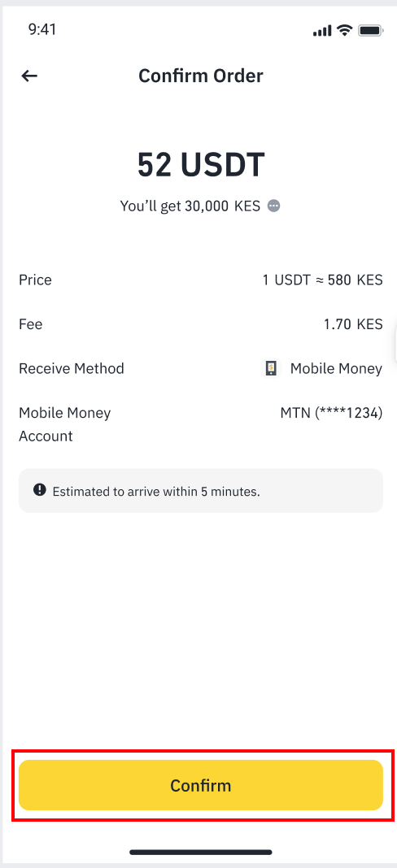Viewport: 397px width, 868px height.
Task: Tap the Confirm Order page title
Action: click(x=201, y=76)
